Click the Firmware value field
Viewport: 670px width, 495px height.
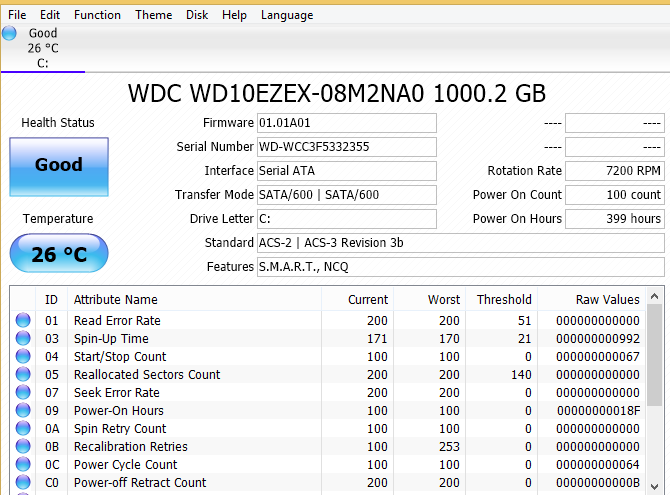[x=346, y=123]
